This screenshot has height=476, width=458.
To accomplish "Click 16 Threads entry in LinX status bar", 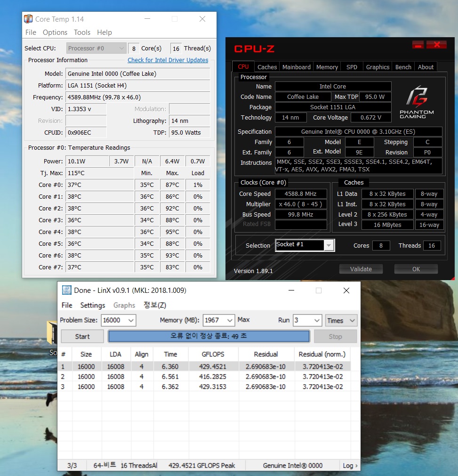I will click(x=139, y=465).
